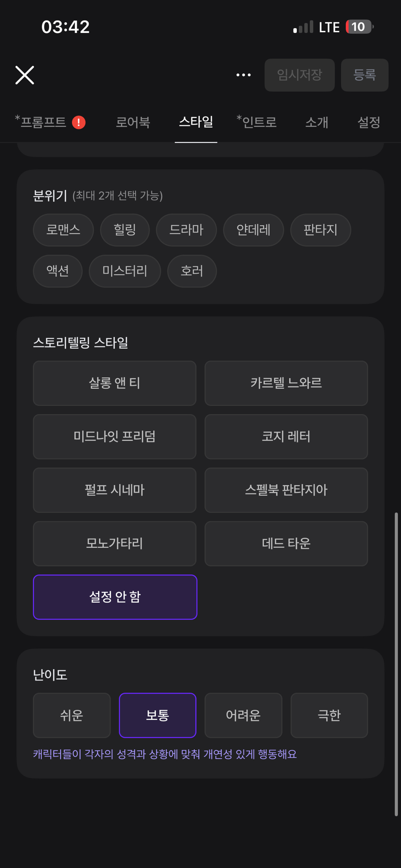Screen dimensions: 401x868
Task: Click the vertical scrollbar on the right
Action: pyautogui.click(x=396, y=664)
